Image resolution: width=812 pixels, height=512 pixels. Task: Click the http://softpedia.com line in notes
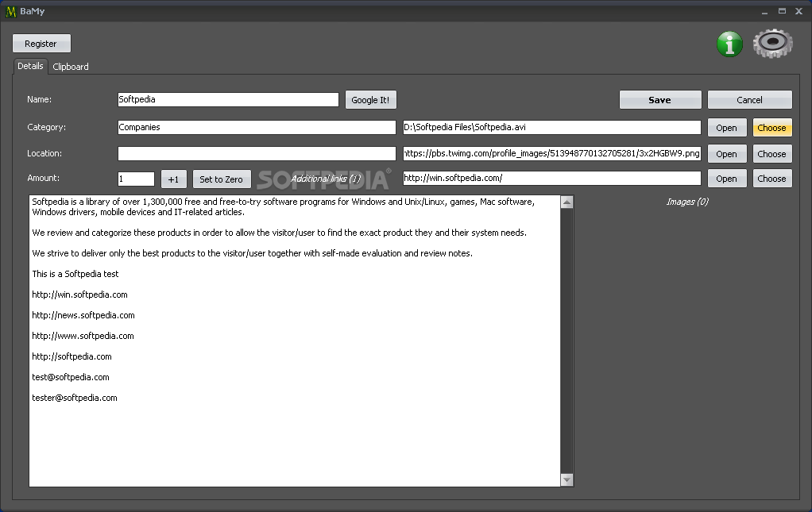click(72, 357)
